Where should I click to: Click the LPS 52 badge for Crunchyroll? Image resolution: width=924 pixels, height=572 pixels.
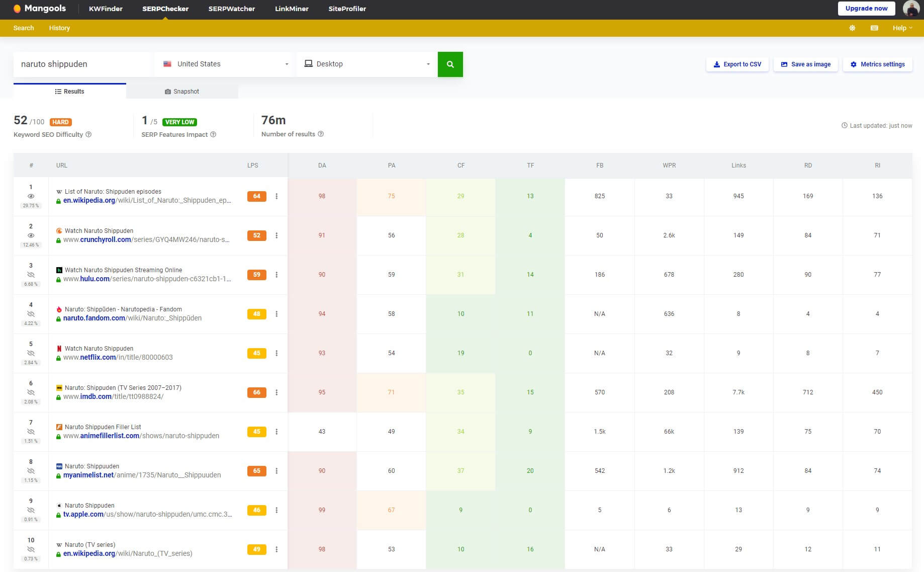click(256, 235)
